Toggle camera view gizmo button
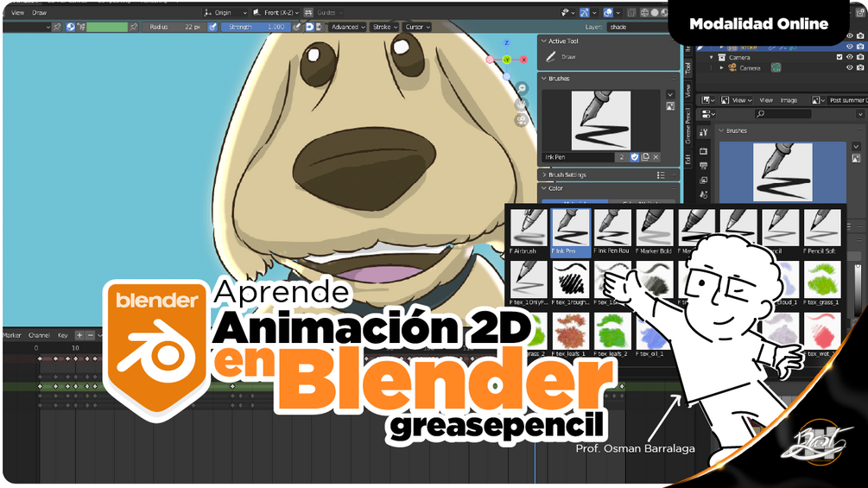 tap(522, 120)
